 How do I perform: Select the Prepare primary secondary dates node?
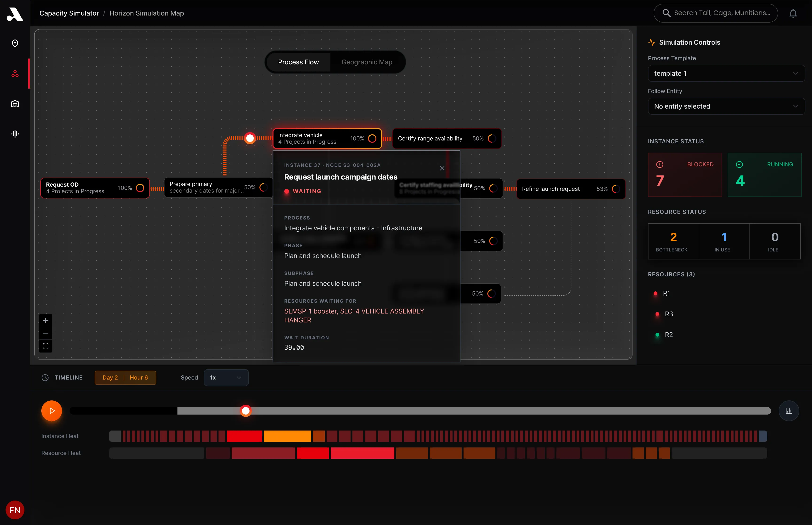(219, 187)
